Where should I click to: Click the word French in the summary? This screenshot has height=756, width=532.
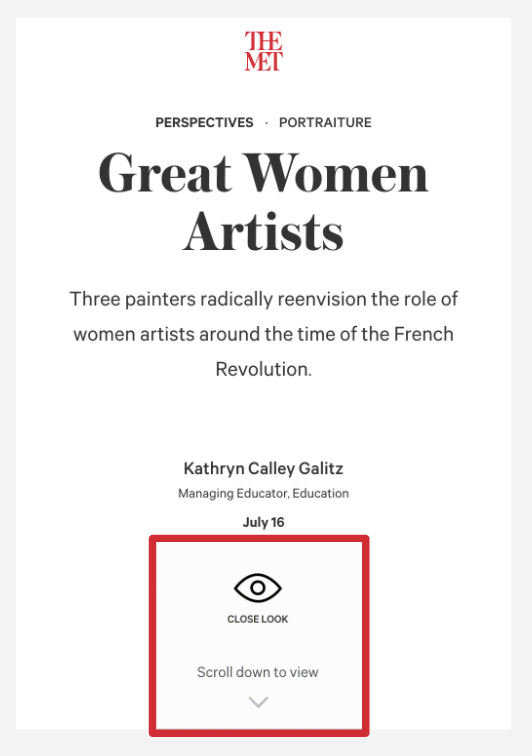(x=423, y=334)
